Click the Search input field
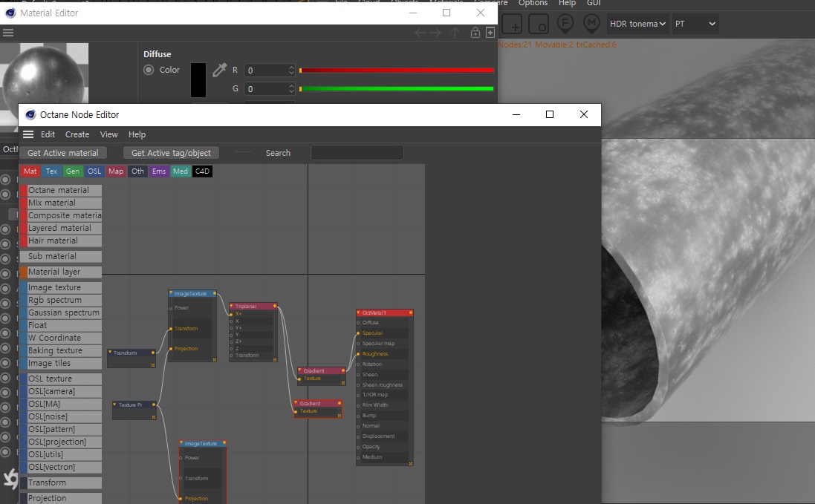 click(x=357, y=153)
